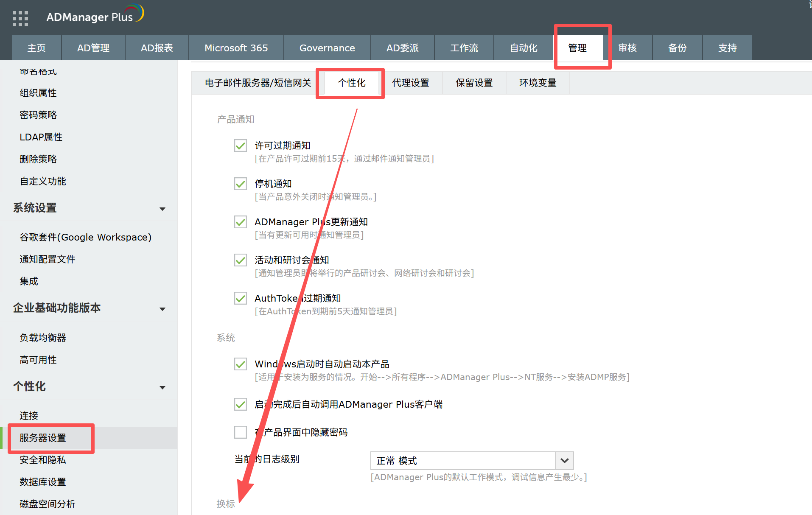Uncheck the 许可过期通知 checkbox
The image size is (812, 515).
[241, 146]
